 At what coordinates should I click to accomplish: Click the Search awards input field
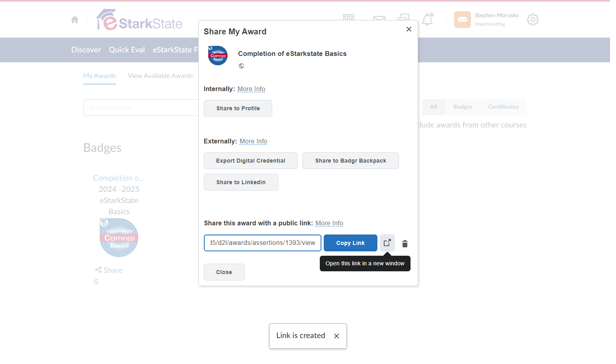(x=141, y=107)
